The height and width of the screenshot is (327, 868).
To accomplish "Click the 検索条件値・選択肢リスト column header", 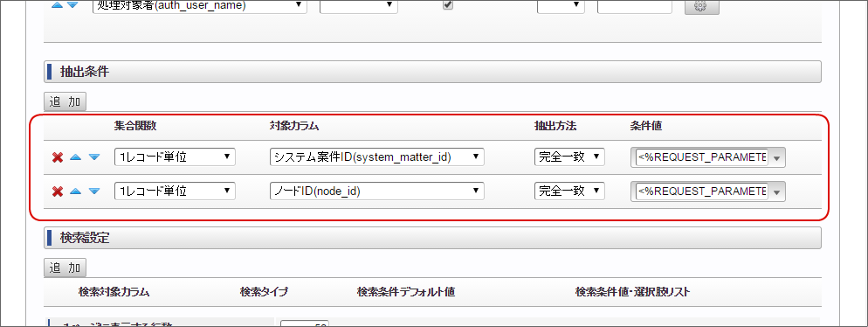I will [633, 292].
